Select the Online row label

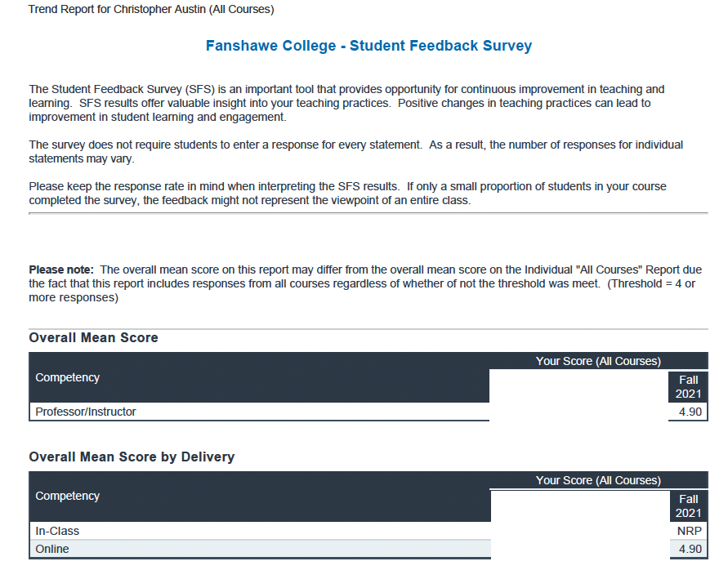pos(52,549)
